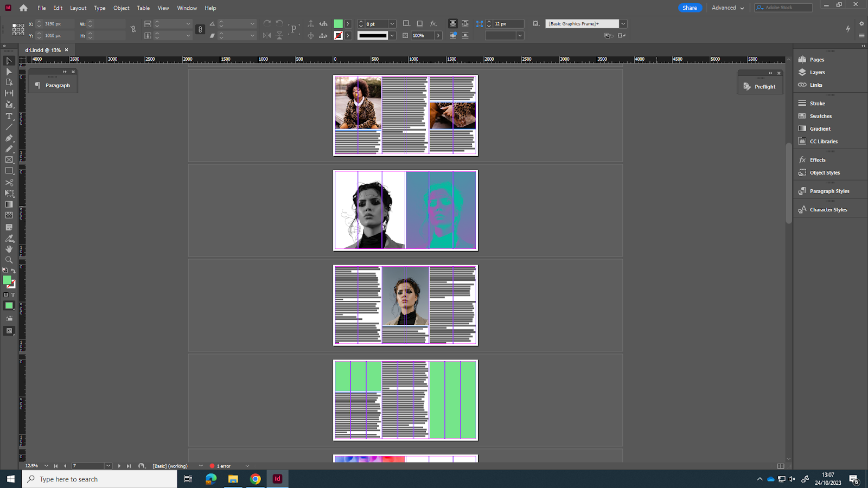Open control panel settings gear
Screen dimensions: 868x488
click(x=861, y=23)
